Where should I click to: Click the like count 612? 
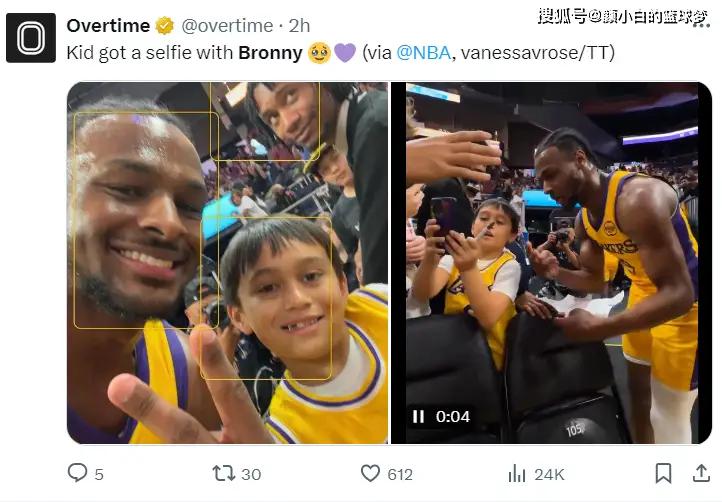pos(401,474)
